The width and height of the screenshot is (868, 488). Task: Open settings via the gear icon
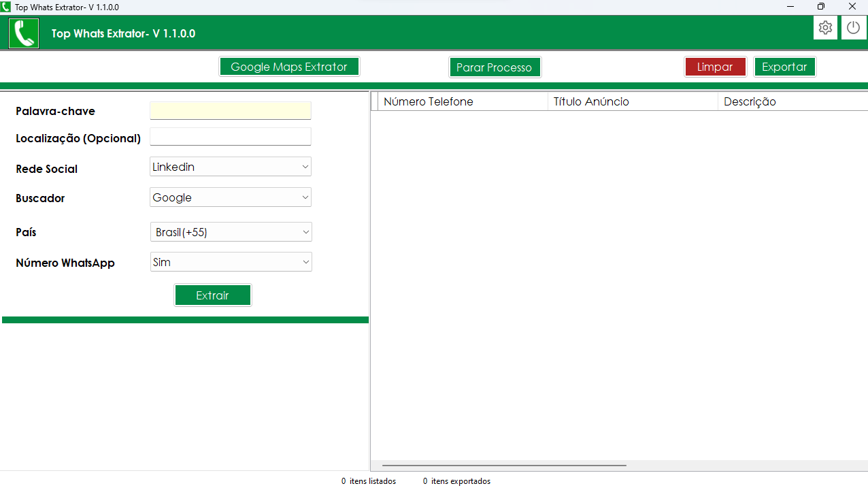(x=825, y=28)
